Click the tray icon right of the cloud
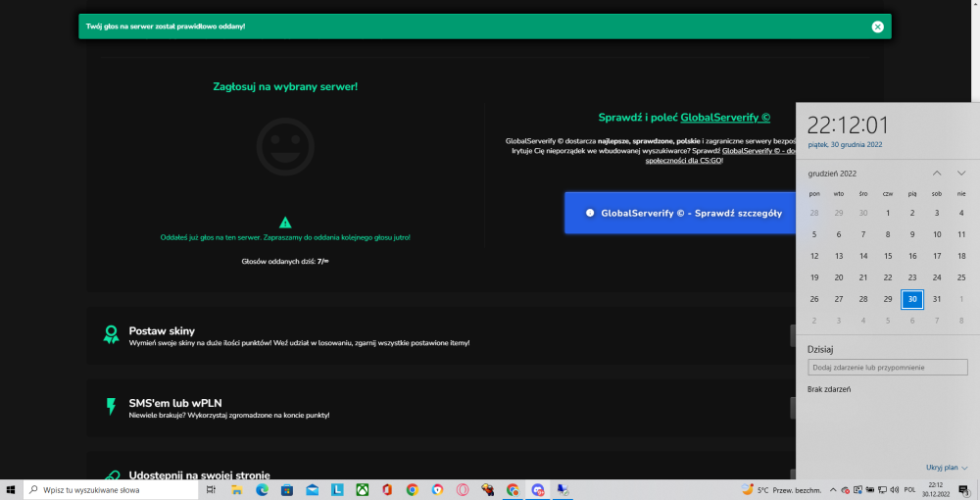 click(x=857, y=490)
